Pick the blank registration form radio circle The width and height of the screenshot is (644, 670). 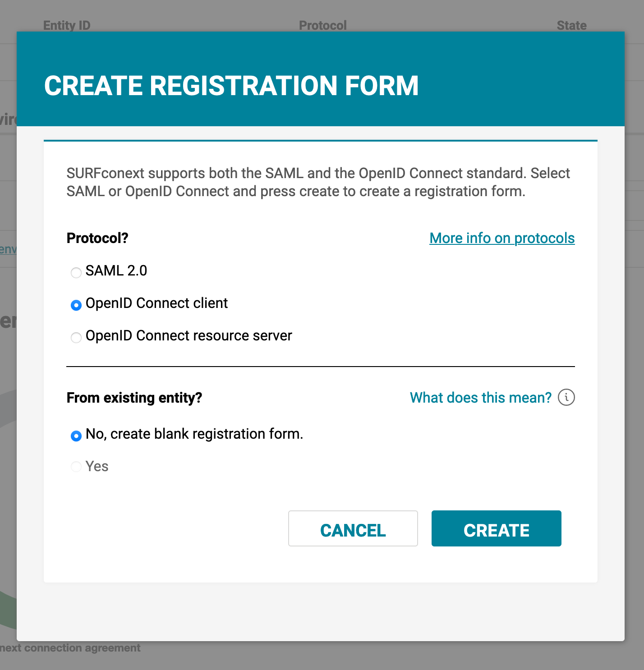(x=76, y=436)
